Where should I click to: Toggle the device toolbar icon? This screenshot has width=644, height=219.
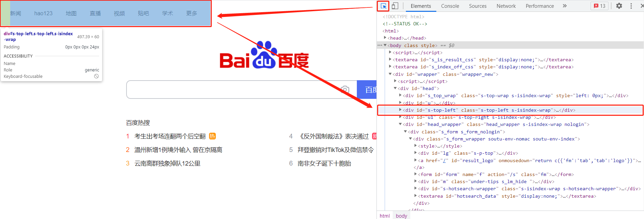395,6
